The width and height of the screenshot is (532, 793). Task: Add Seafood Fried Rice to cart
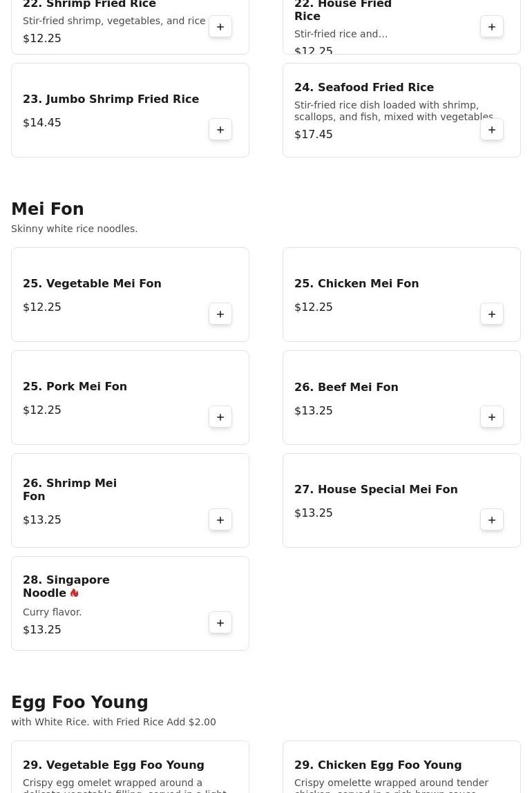(x=492, y=130)
